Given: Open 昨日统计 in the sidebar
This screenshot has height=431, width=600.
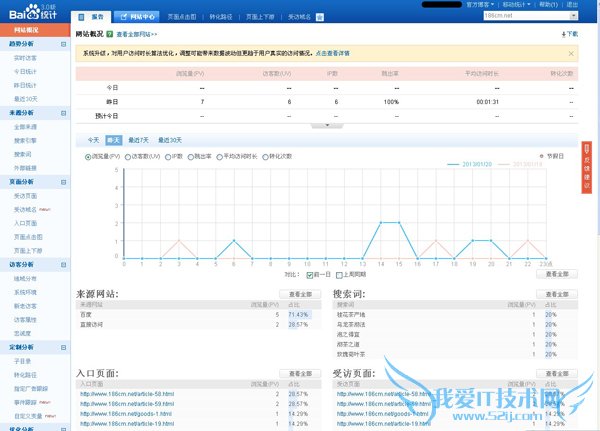Looking at the screenshot, I should 25,86.
